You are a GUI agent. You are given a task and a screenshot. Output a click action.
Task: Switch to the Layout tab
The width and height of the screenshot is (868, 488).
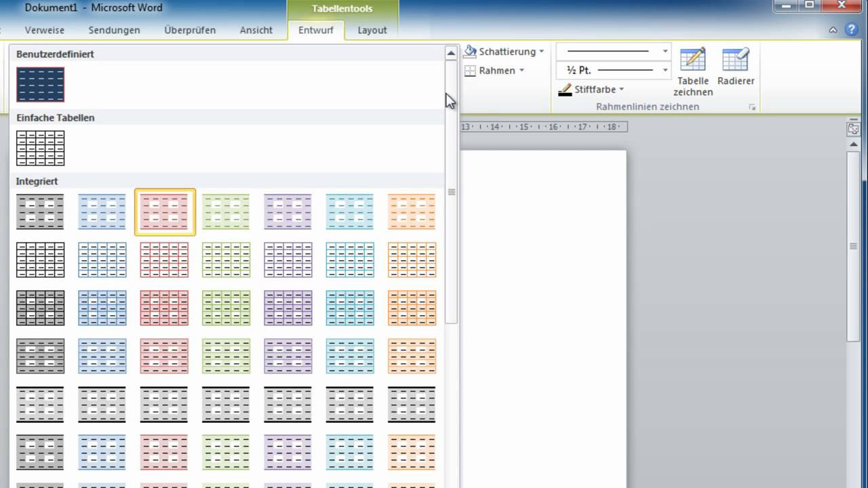pos(372,30)
